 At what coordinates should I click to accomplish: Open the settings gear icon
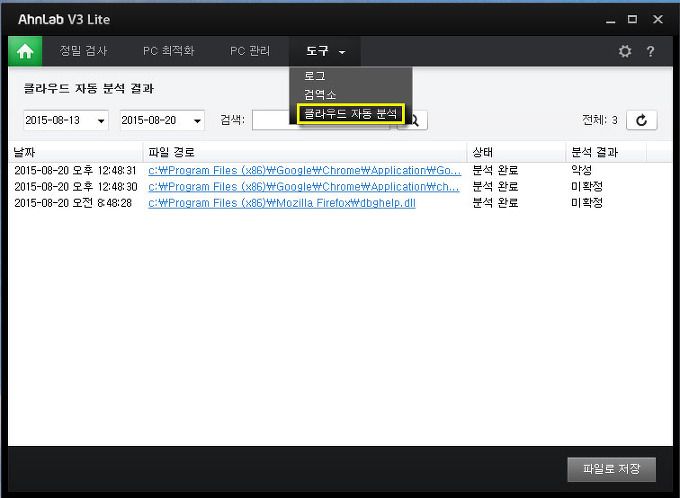click(624, 51)
